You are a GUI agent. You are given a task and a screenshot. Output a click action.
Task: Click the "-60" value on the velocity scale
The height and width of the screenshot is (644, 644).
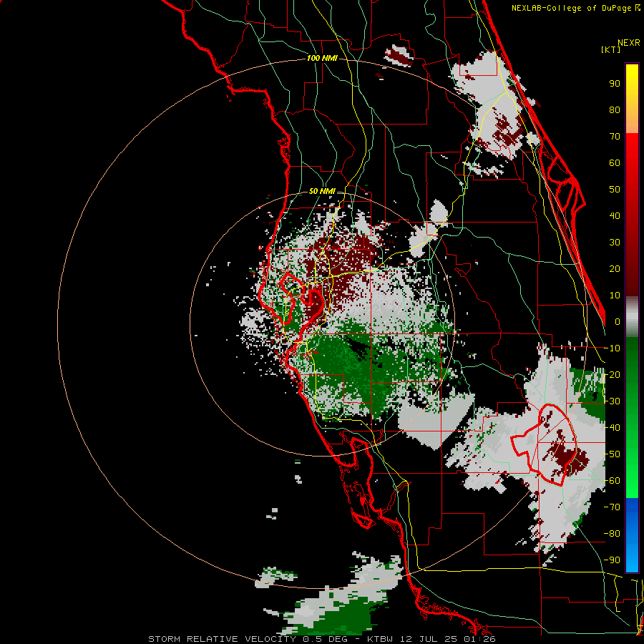[x=612, y=481]
